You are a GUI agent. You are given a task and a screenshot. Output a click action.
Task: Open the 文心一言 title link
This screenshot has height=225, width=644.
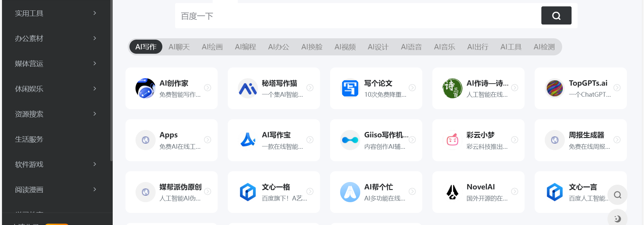click(583, 187)
